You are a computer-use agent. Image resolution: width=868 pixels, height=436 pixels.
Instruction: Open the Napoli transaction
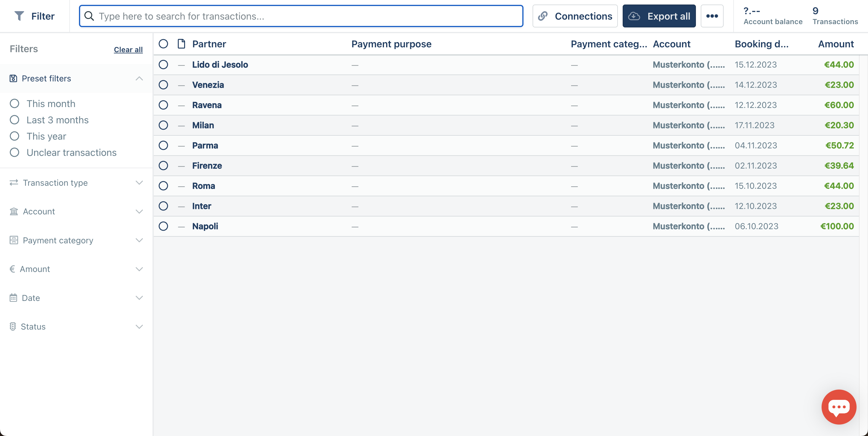click(x=205, y=226)
